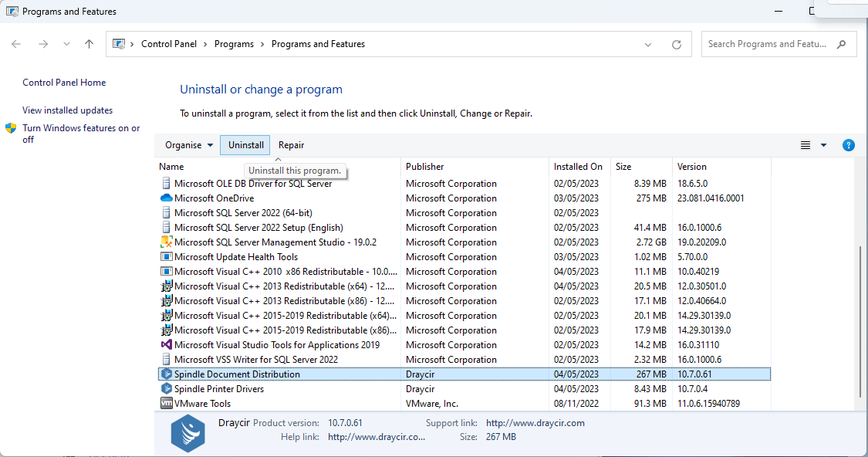Image resolution: width=868 pixels, height=457 pixels.
Task: Refresh the Programs and Features list
Action: pyautogui.click(x=677, y=44)
